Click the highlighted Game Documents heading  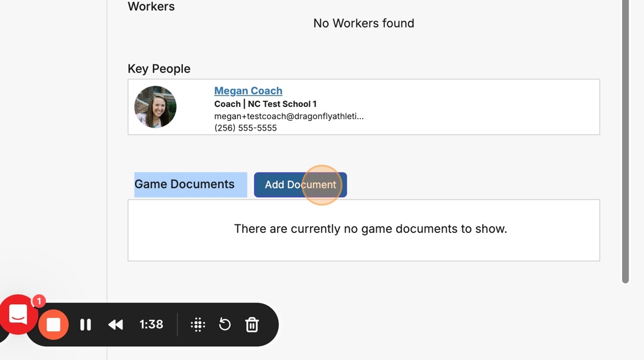(185, 185)
